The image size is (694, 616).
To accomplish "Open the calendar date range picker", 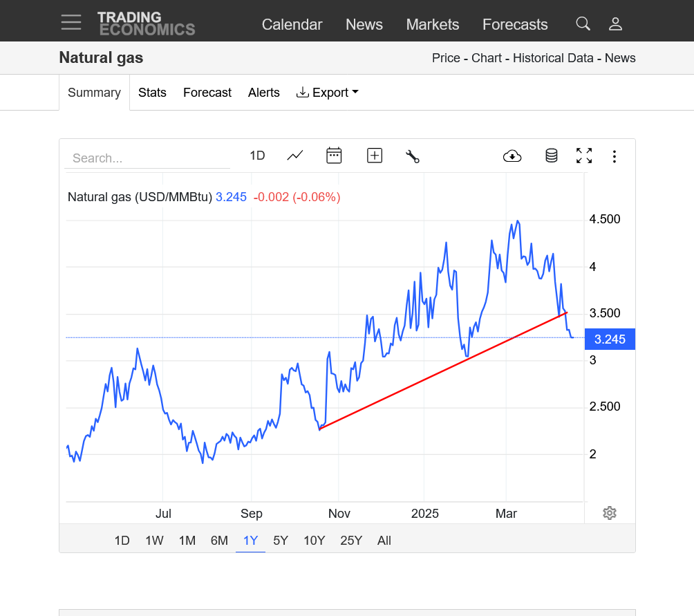I will tap(334, 156).
